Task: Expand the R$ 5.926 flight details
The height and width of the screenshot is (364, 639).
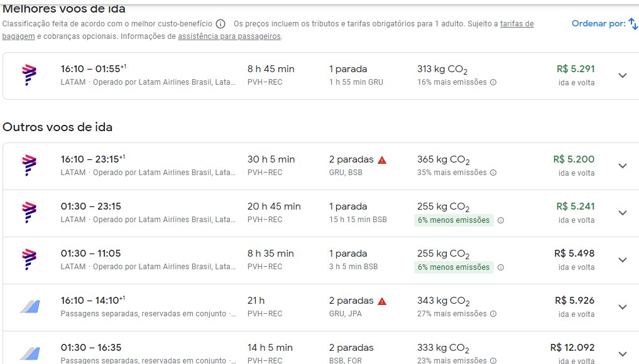Action: (x=622, y=307)
